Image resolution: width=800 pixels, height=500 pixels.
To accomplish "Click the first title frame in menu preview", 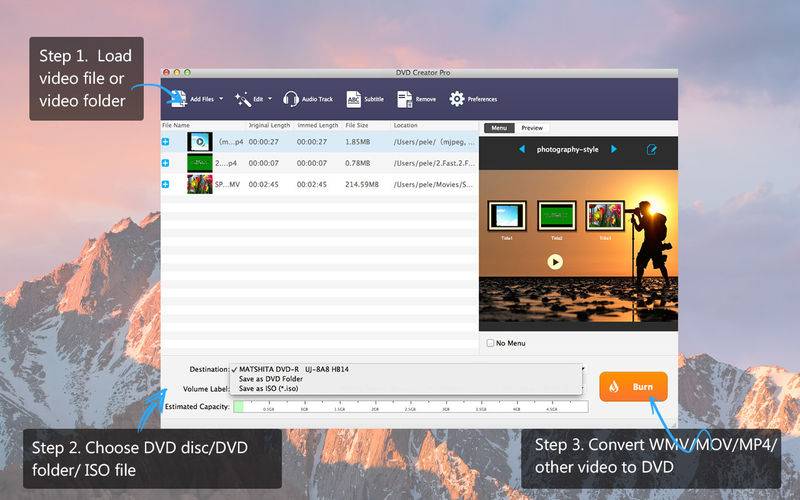I will [x=507, y=216].
